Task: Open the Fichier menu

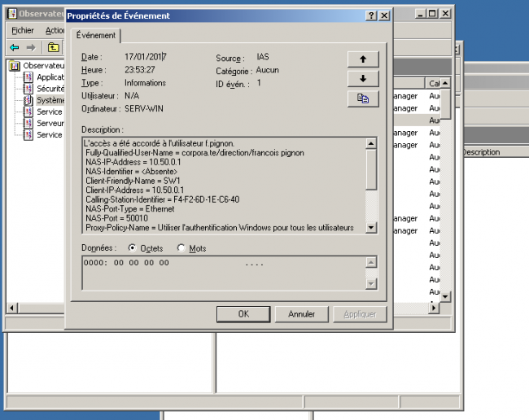Action: [23, 30]
